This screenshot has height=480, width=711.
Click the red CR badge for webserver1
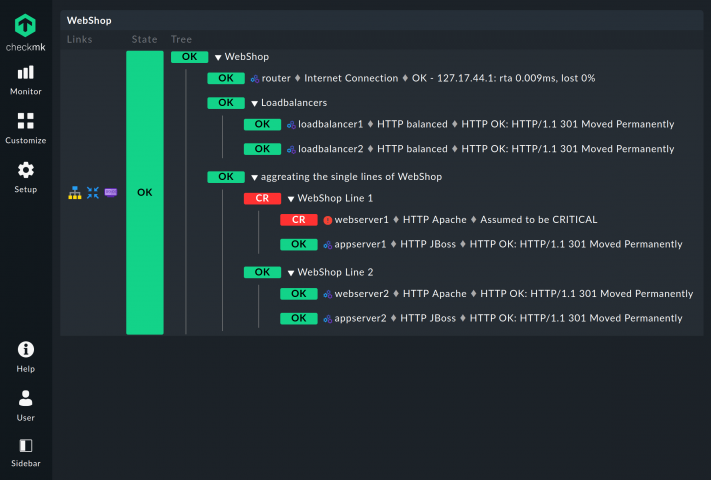pos(298,220)
